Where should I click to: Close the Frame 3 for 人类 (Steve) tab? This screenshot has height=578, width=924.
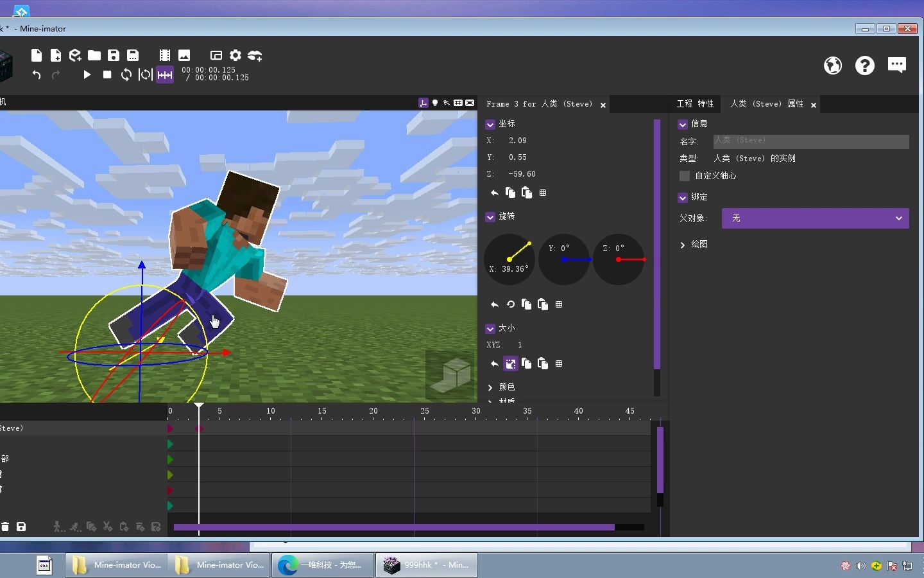[603, 105]
